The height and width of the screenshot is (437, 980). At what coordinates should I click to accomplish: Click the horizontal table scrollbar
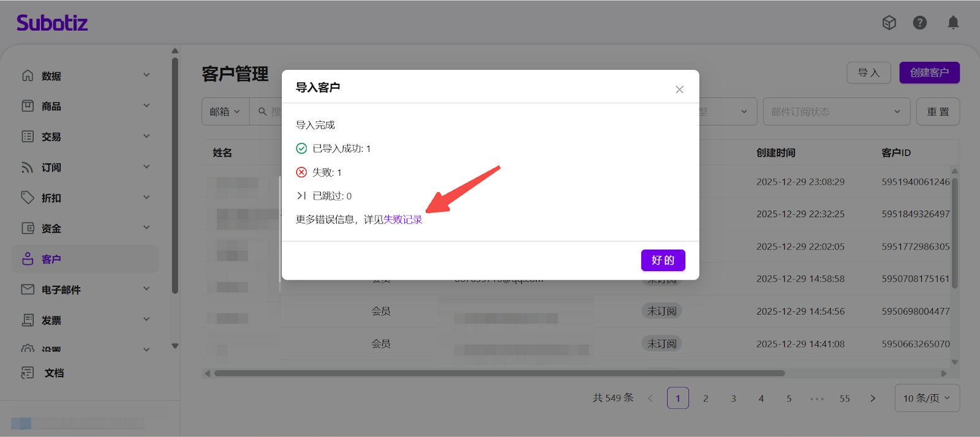click(499, 373)
